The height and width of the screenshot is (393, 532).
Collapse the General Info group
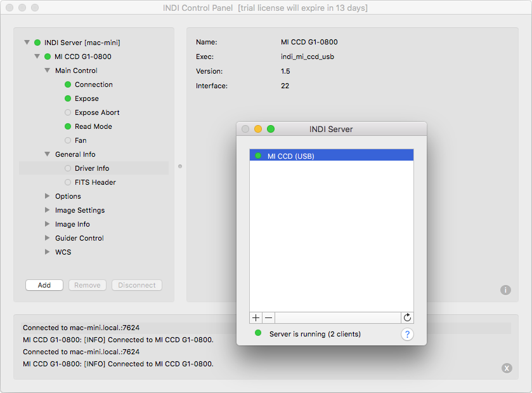pos(48,154)
